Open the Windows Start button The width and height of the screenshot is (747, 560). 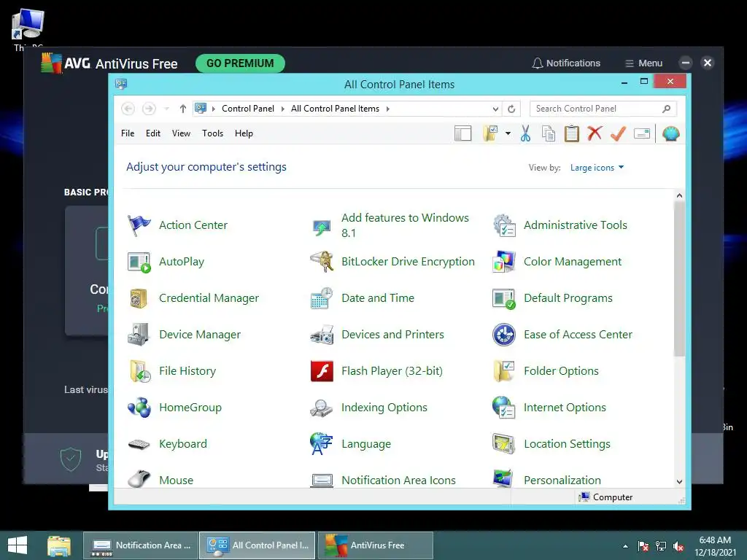click(x=18, y=545)
